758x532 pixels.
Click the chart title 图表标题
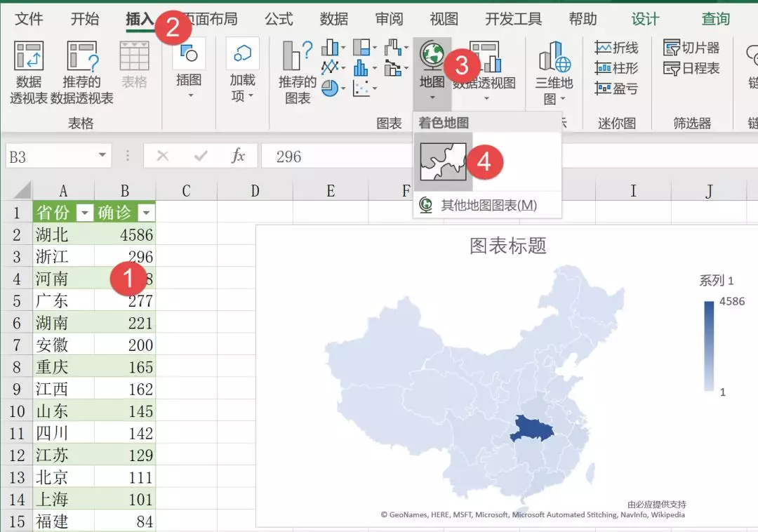(x=508, y=246)
